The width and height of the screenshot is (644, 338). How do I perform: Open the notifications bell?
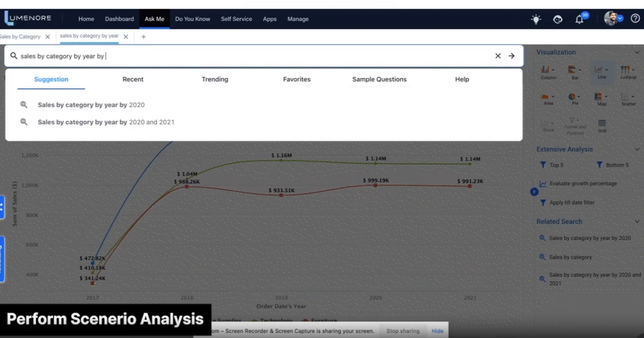579,19
